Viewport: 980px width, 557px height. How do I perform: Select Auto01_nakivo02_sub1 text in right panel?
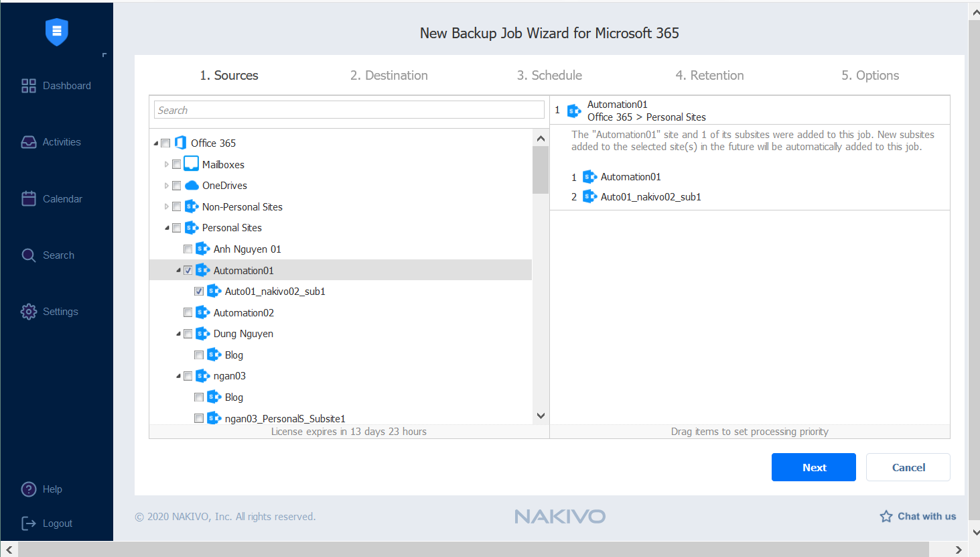point(650,197)
